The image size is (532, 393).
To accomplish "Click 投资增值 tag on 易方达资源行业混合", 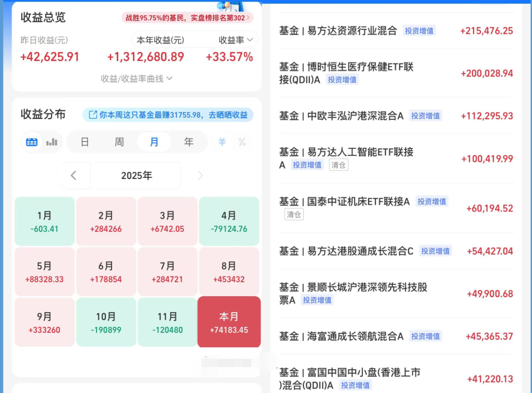I will pyautogui.click(x=419, y=31).
